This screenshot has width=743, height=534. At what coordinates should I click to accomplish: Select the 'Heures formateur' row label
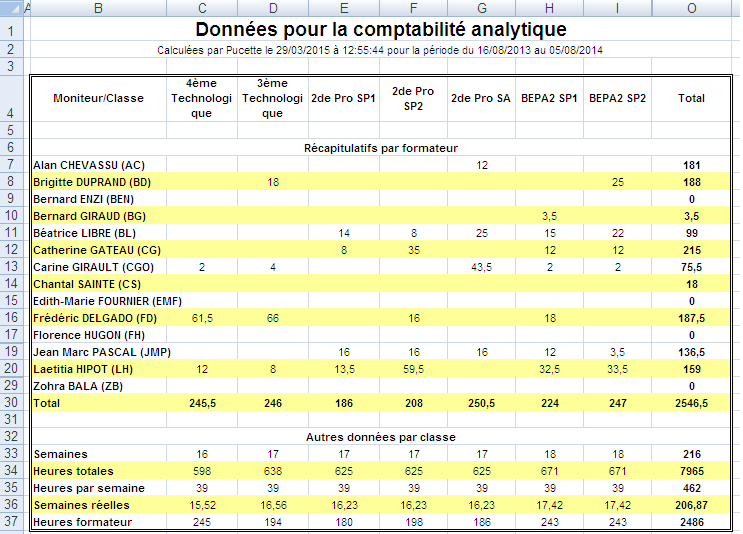(99, 522)
